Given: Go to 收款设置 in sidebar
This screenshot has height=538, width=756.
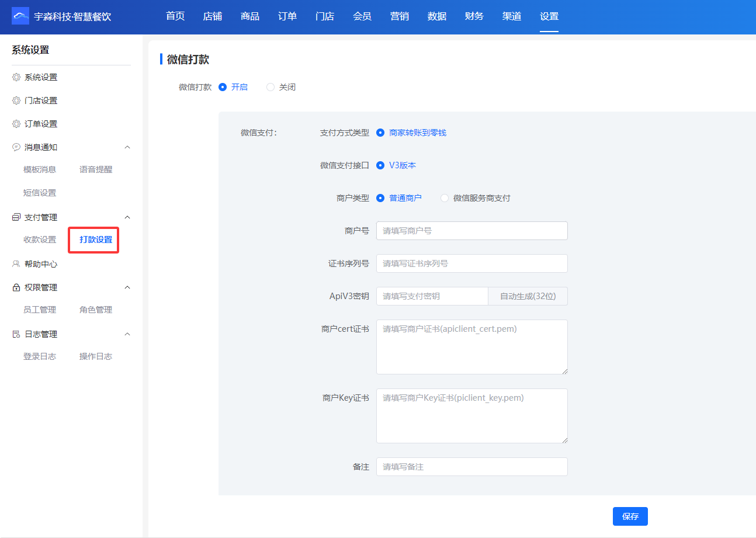Looking at the screenshot, I should click(x=40, y=240).
